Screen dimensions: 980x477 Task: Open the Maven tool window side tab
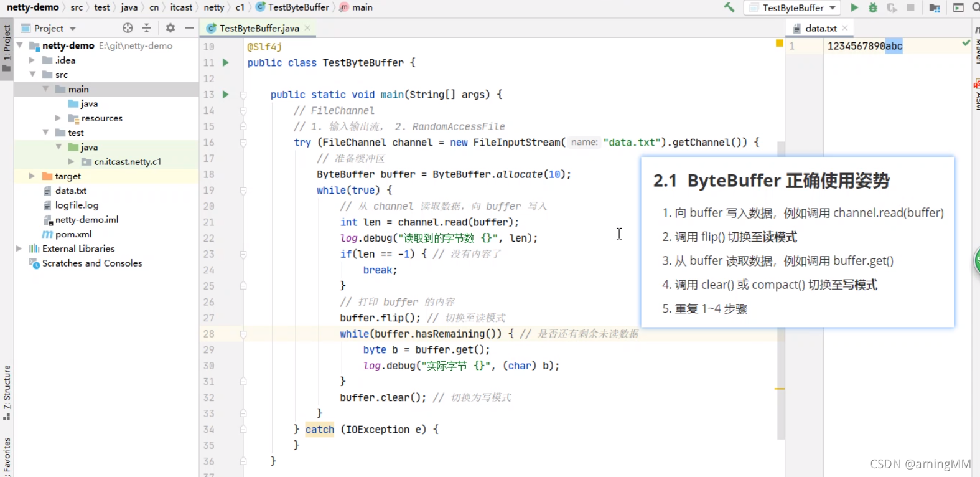tap(976, 45)
